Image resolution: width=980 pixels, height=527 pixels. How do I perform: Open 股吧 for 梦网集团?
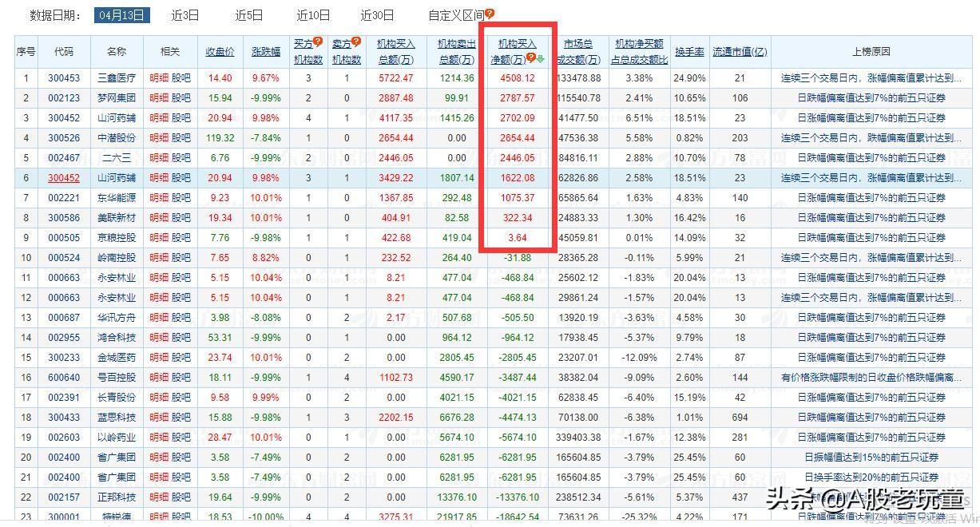(181, 98)
